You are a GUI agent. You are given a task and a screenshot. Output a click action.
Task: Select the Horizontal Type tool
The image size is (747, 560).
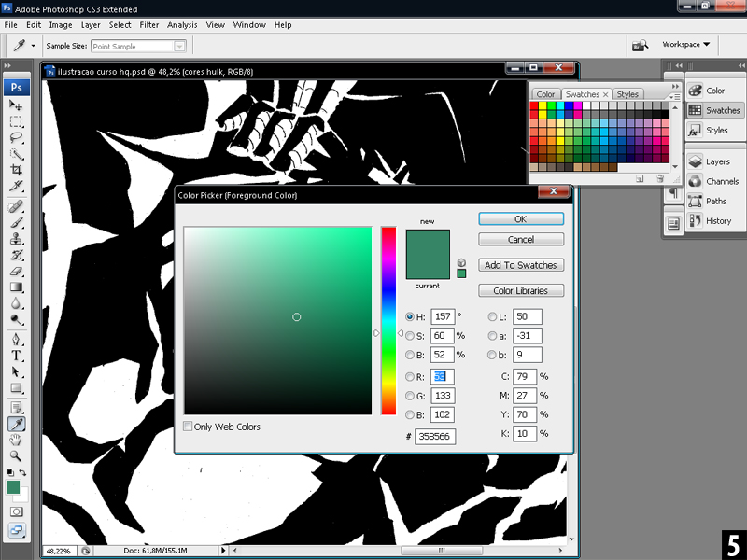[17, 356]
